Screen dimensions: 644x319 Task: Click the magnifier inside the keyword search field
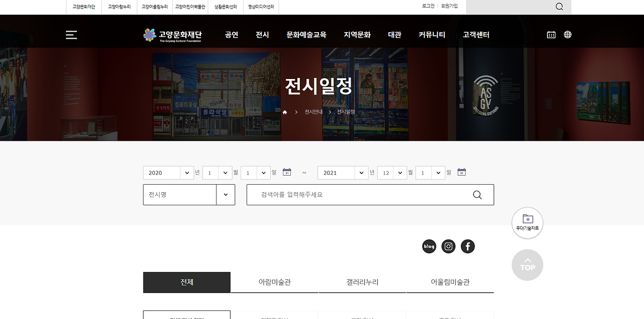(x=476, y=195)
